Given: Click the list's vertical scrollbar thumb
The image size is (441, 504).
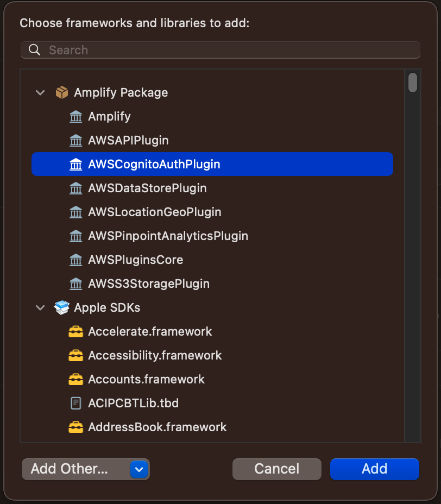Looking at the screenshot, I should pyautogui.click(x=413, y=83).
